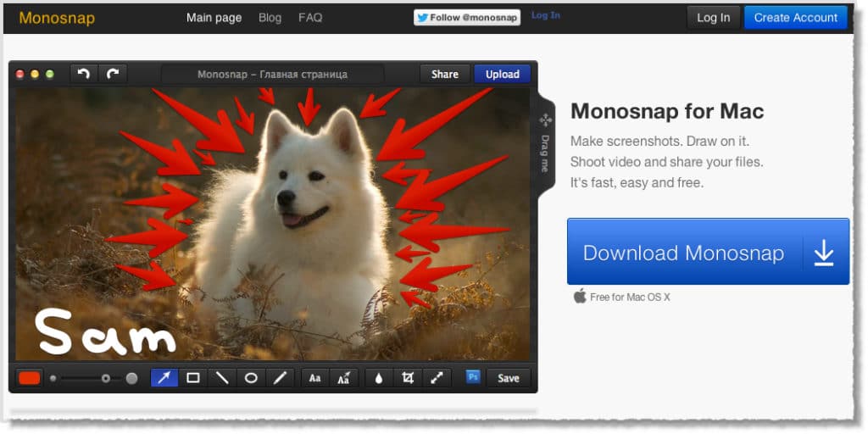The width and height of the screenshot is (868, 434).
Task: Open the FAQ nav item
Action: (310, 18)
